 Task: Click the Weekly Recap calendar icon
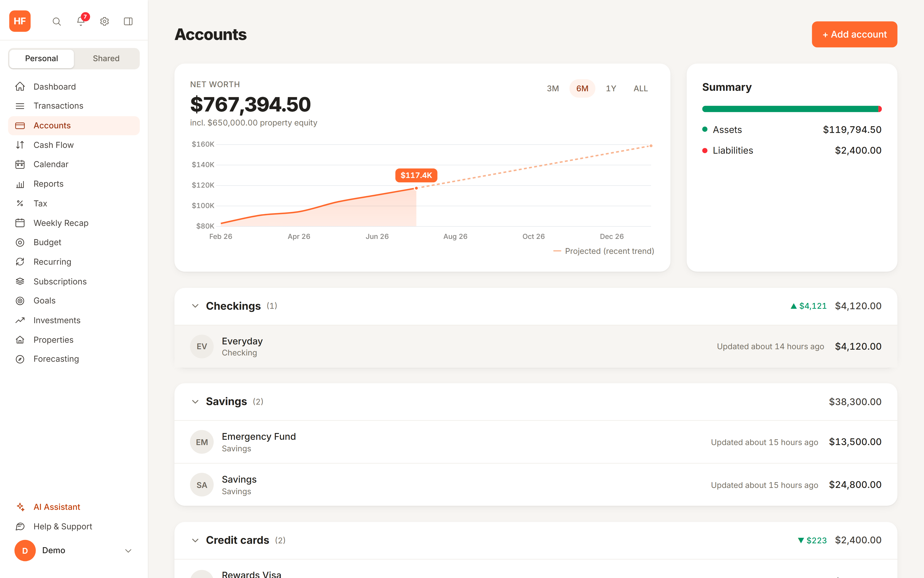coord(20,223)
